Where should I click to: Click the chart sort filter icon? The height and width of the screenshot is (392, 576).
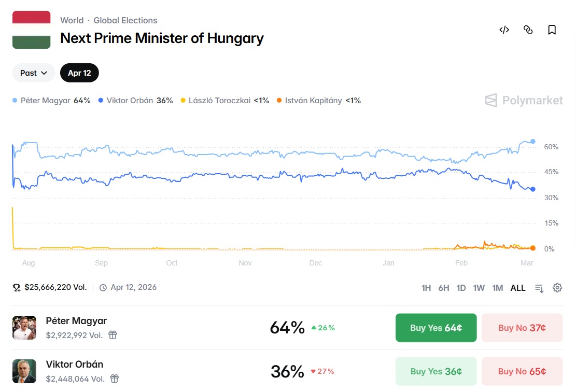point(539,288)
